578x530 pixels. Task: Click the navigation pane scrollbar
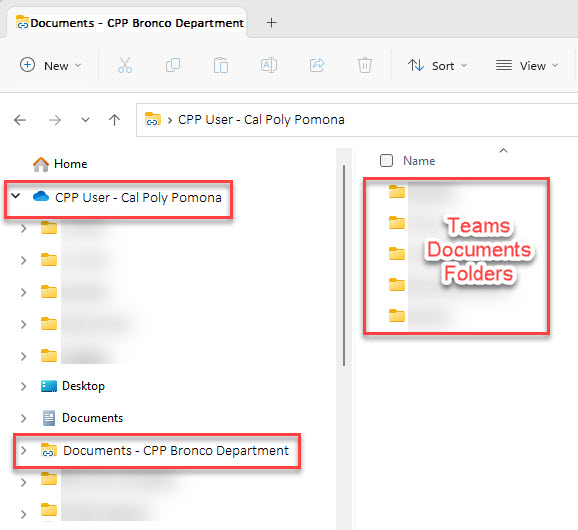(344, 265)
